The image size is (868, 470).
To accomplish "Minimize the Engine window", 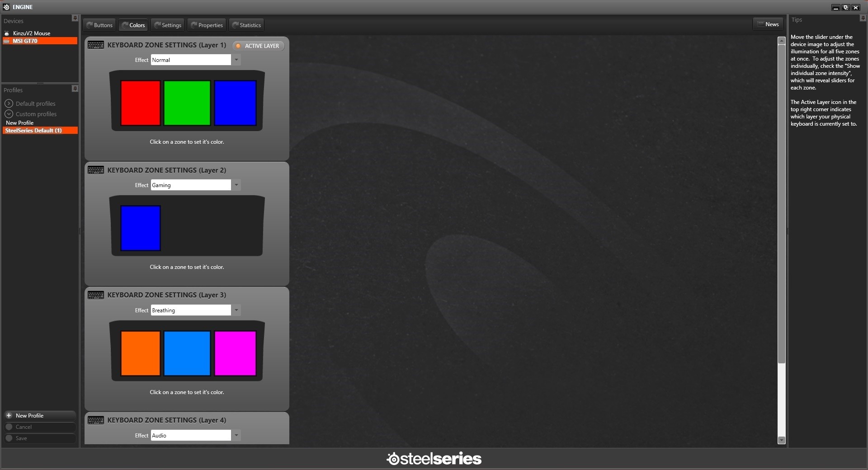I will coord(835,7).
